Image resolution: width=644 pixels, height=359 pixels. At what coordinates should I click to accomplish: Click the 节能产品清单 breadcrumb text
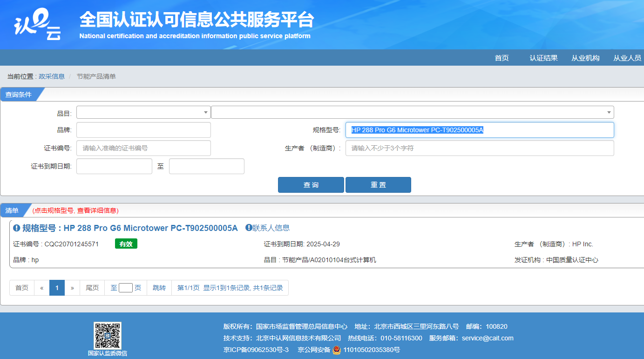click(x=96, y=76)
